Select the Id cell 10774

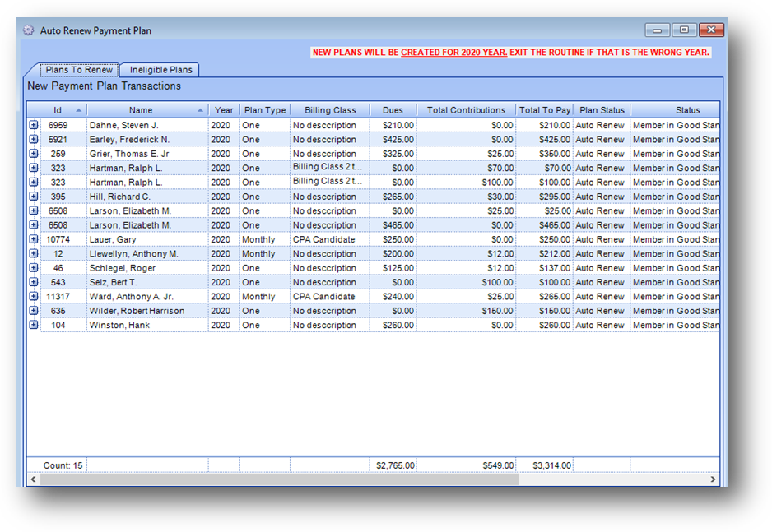pos(63,239)
